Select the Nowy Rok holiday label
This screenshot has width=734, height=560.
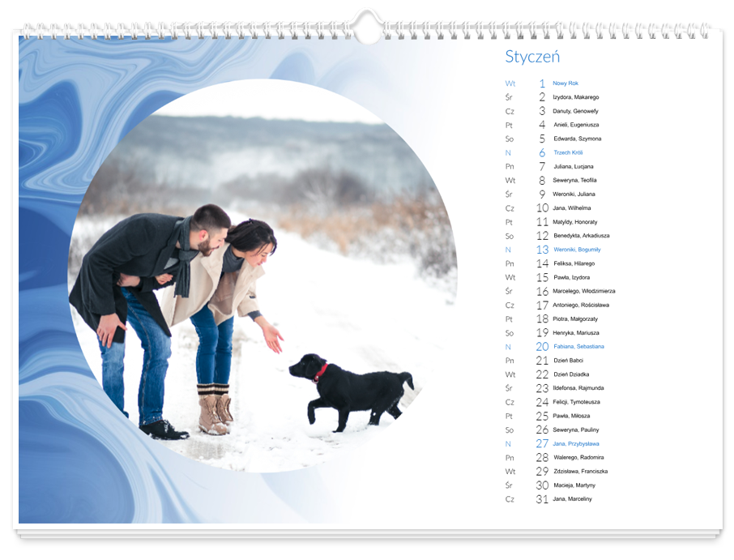click(x=565, y=83)
